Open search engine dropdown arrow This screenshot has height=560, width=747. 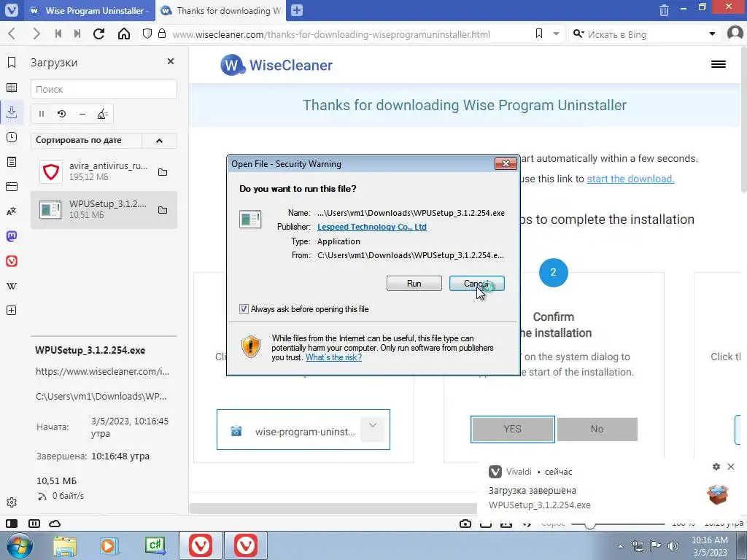click(x=712, y=34)
